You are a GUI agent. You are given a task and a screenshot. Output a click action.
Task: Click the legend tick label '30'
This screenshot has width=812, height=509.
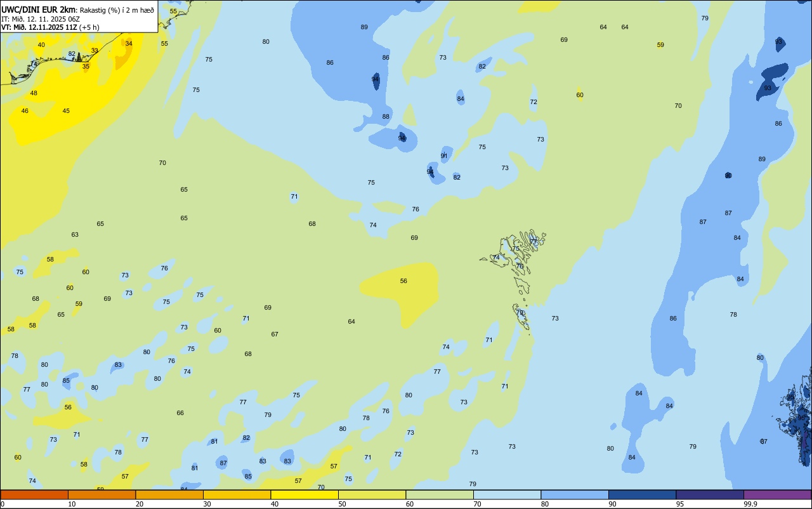[x=207, y=504]
